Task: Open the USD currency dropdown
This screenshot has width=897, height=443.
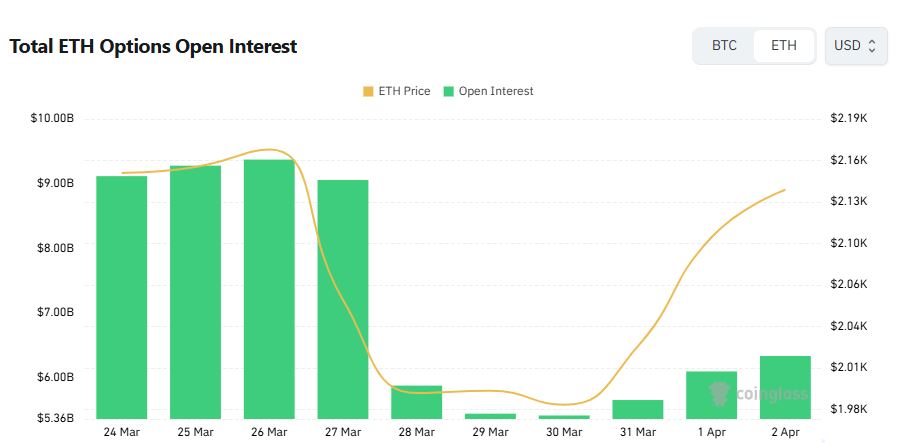Action: (855, 46)
